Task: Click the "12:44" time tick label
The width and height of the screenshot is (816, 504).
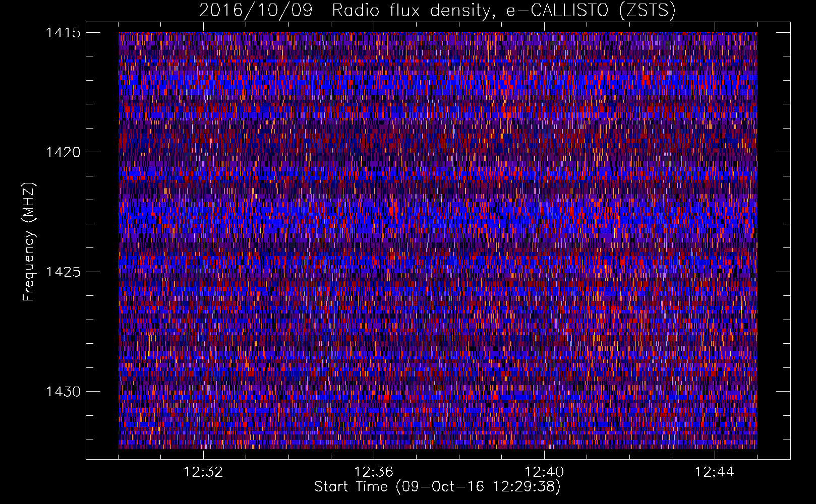Action: click(715, 472)
